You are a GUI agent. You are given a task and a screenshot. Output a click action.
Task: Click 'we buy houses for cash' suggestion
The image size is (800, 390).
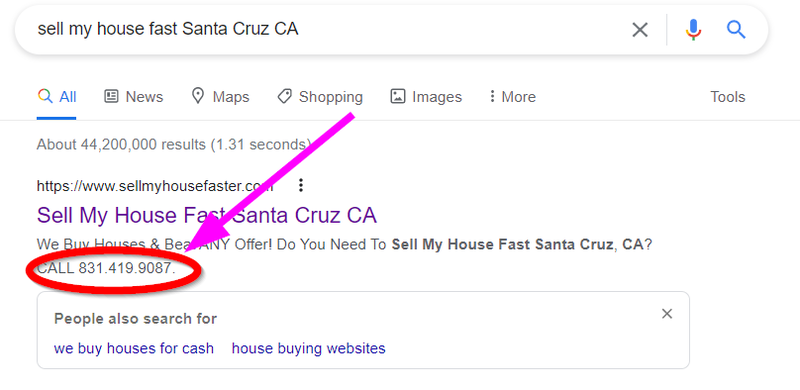tap(134, 348)
